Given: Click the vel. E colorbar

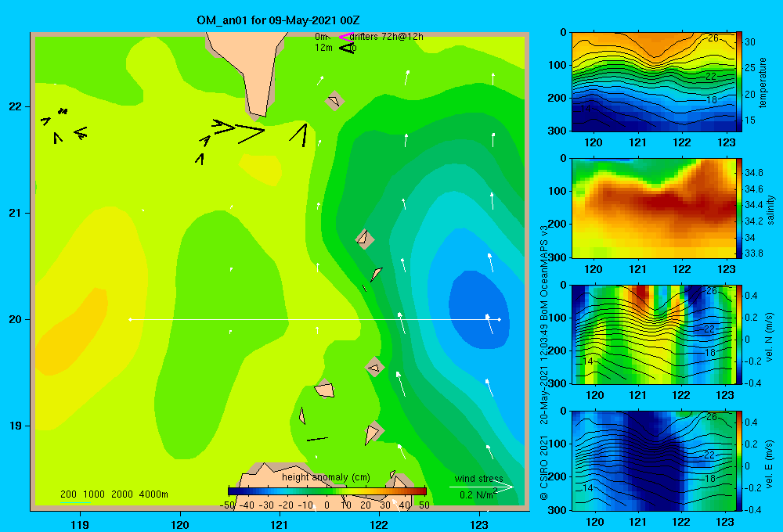Looking at the screenshot, I should coord(738,461).
